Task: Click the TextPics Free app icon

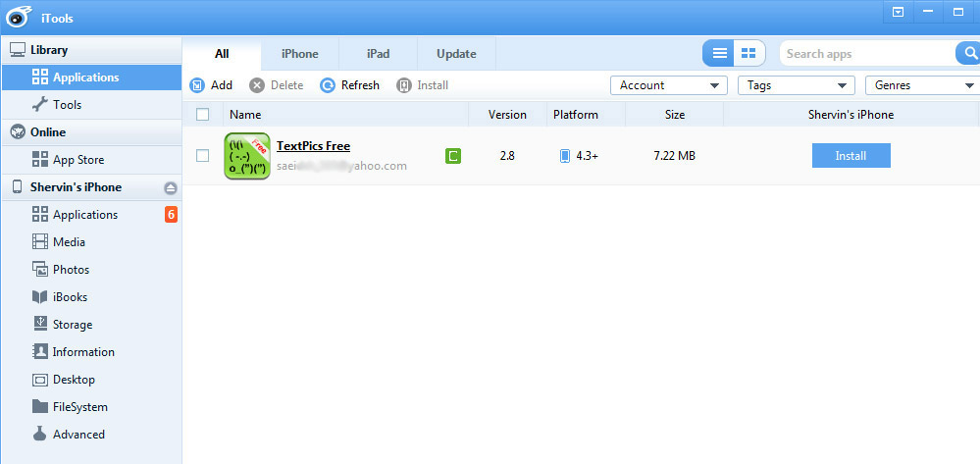Action: tap(247, 156)
